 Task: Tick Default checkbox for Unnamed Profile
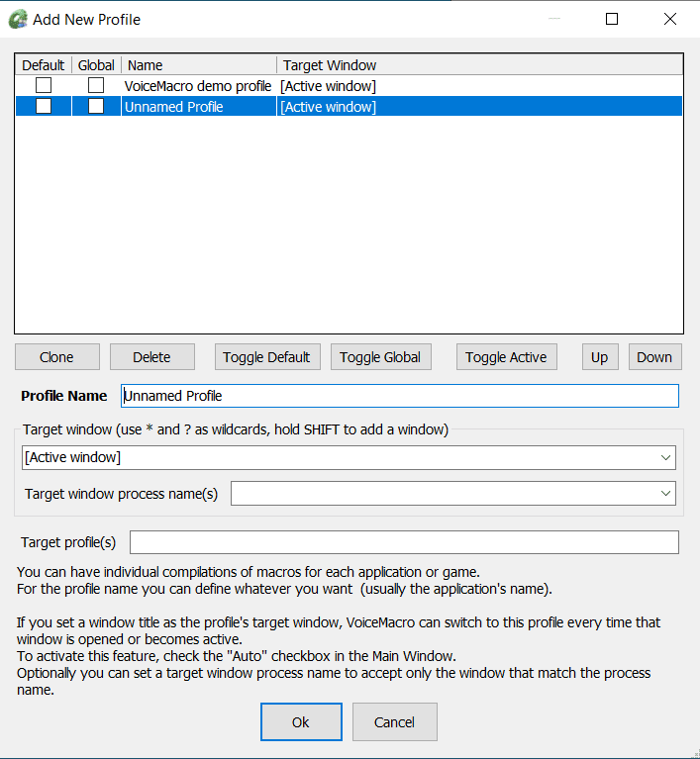pos(44,106)
